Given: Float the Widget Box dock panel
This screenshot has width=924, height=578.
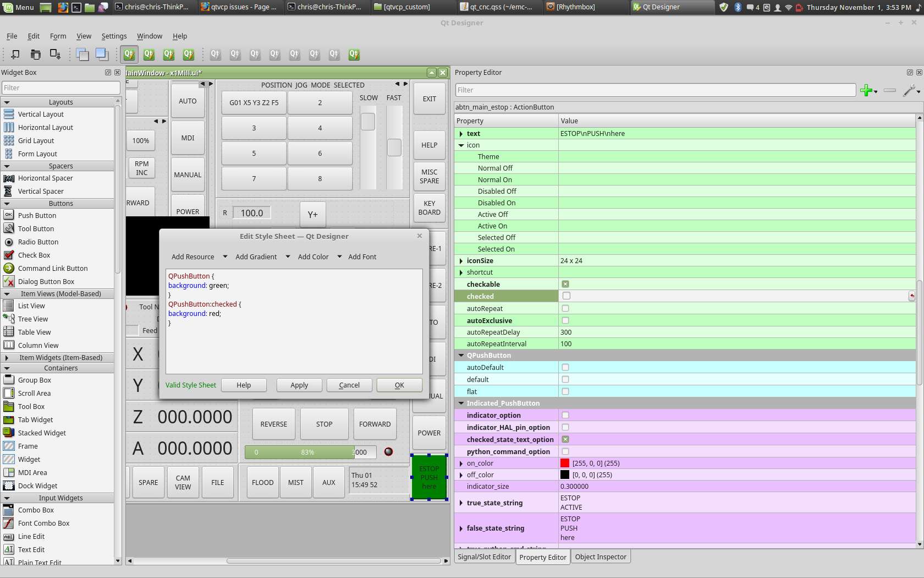Looking at the screenshot, I should tap(108, 73).
